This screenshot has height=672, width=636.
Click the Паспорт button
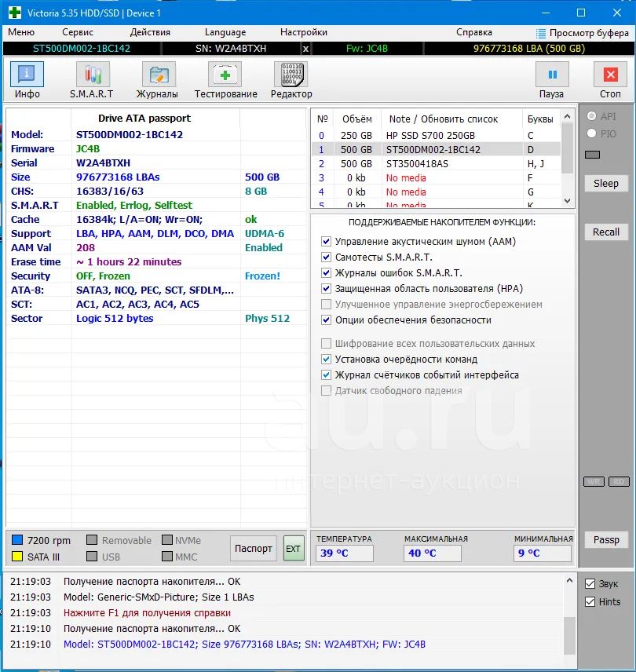254,549
